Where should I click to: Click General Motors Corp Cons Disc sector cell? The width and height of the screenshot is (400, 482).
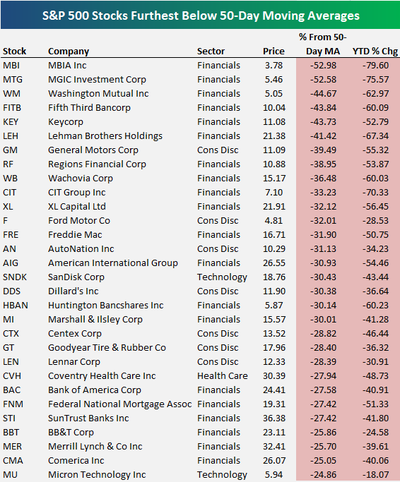[x=218, y=150]
